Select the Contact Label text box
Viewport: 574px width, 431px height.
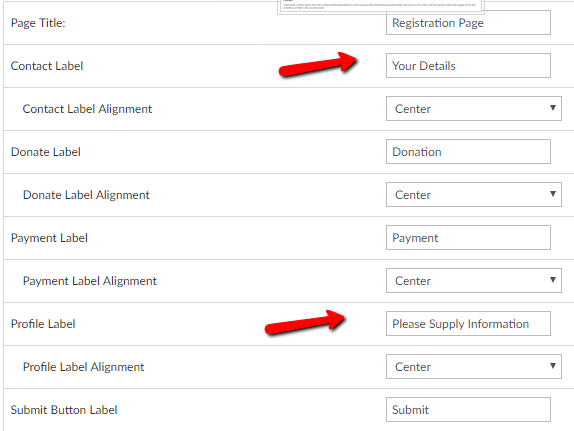[468, 66]
